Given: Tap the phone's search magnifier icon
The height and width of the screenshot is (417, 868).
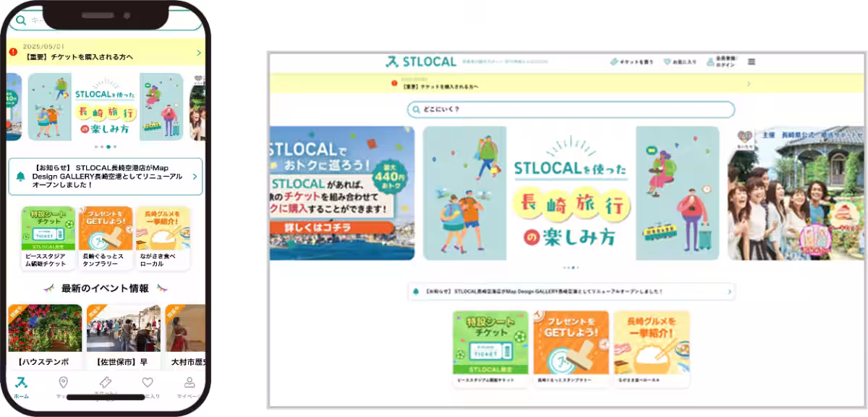Looking at the screenshot, I should click(x=21, y=20).
